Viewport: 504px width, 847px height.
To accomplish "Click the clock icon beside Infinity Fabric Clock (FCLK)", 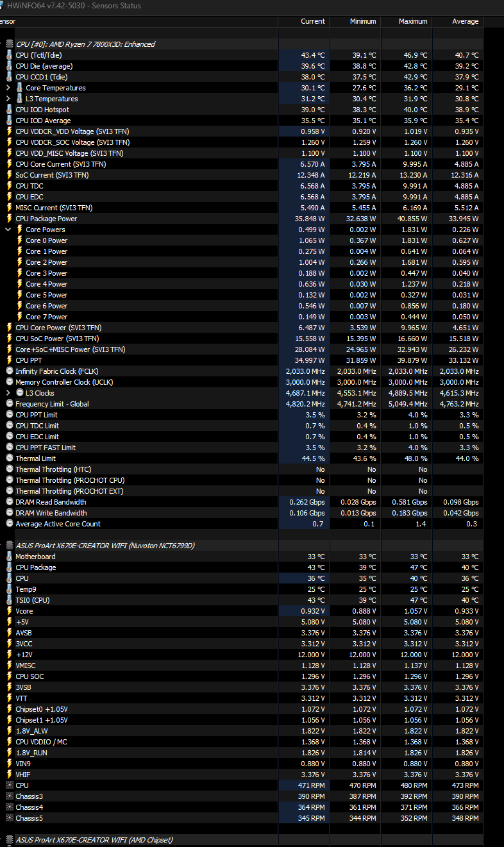I will tap(9, 371).
